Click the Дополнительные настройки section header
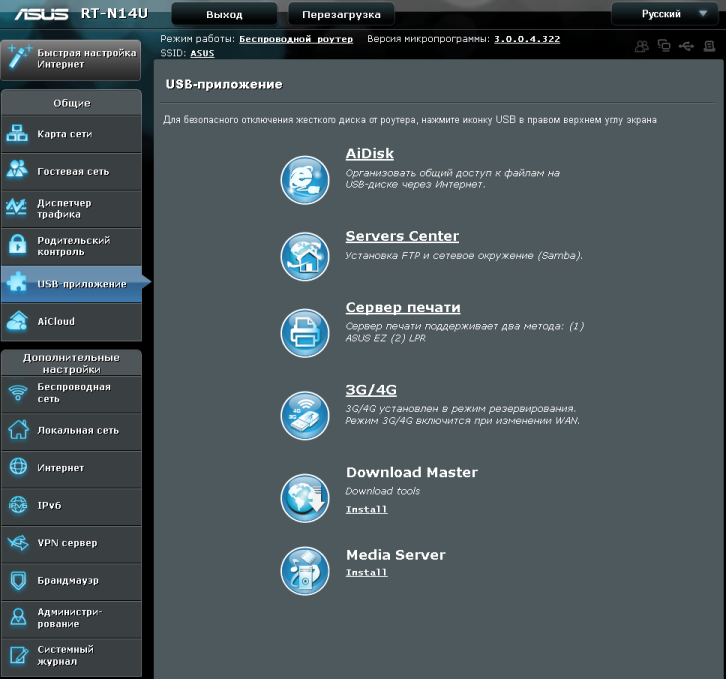The height and width of the screenshot is (679, 726). 71,363
